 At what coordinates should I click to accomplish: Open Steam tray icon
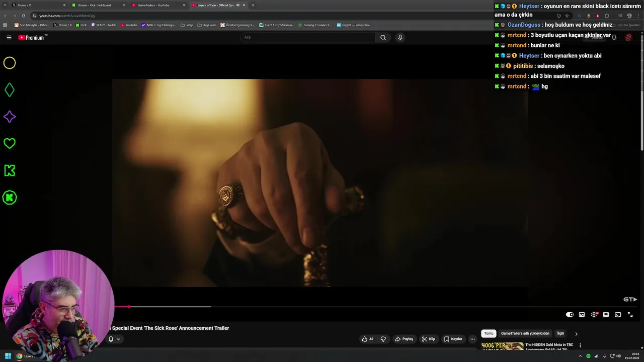point(596,356)
